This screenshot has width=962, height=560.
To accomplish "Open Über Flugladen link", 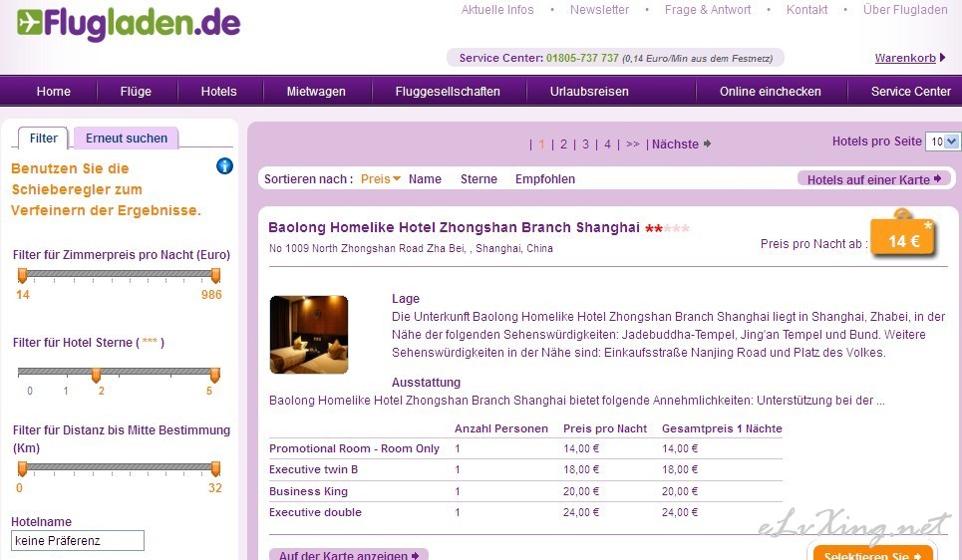I will [x=905, y=10].
